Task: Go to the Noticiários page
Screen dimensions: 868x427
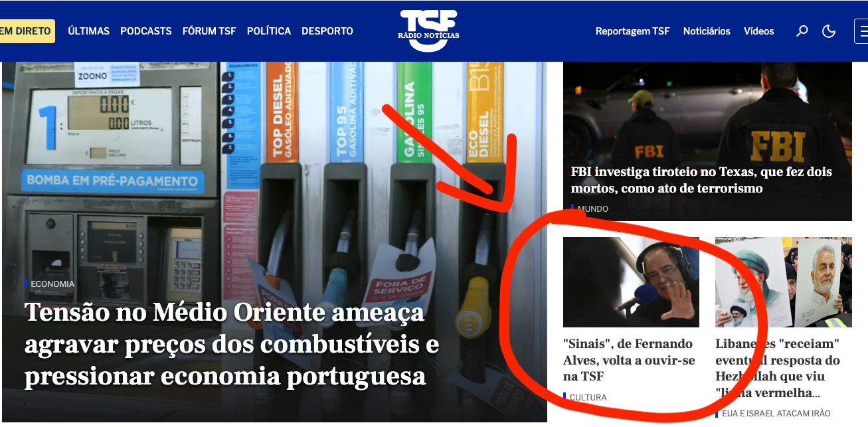Action: (707, 31)
